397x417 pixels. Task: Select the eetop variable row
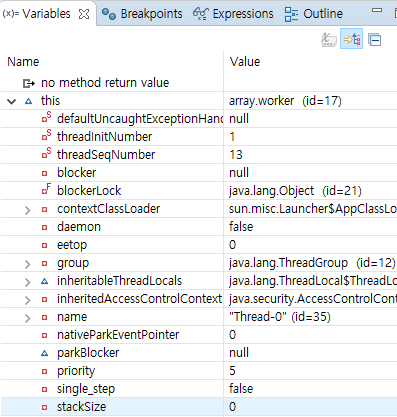pos(199,245)
